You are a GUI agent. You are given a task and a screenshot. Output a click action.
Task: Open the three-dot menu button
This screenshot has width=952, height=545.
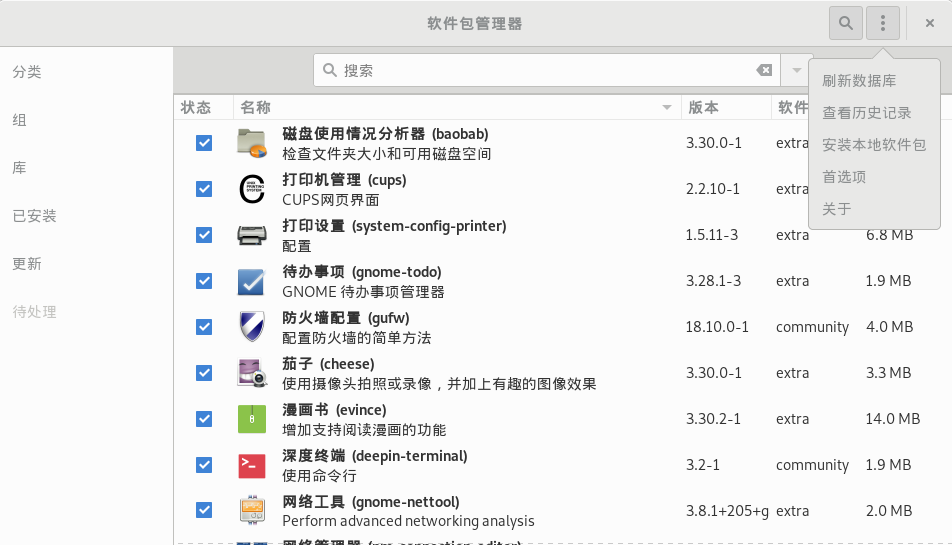(x=882, y=23)
